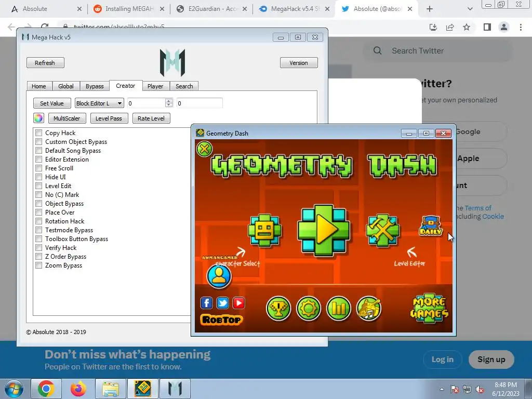
Task: Click the Rate Level button
Action: pos(151,118)
